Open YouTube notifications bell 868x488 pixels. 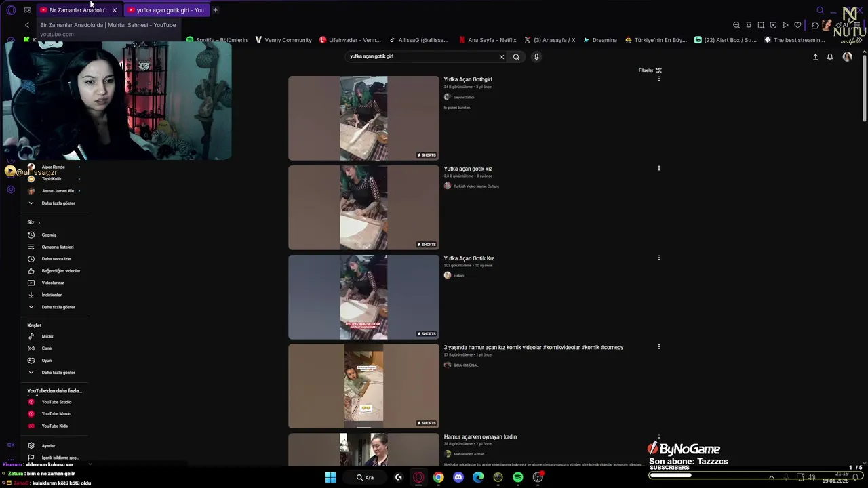[829, 57]
